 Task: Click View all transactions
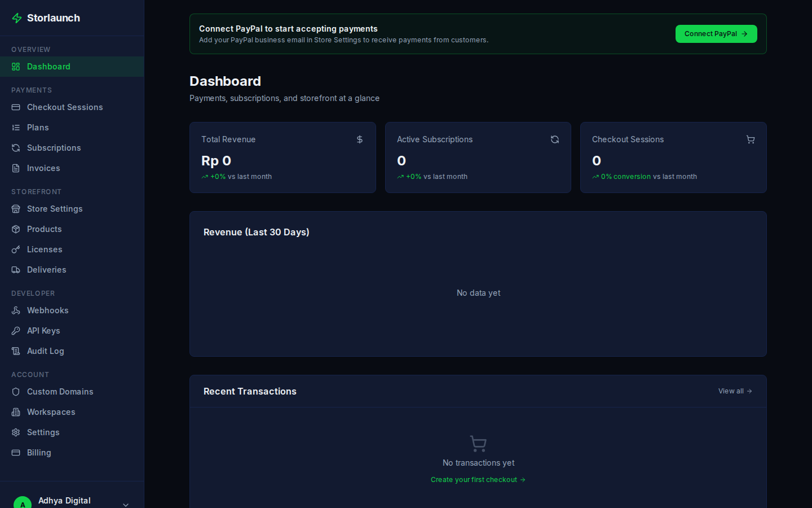(x=735, y=391)
